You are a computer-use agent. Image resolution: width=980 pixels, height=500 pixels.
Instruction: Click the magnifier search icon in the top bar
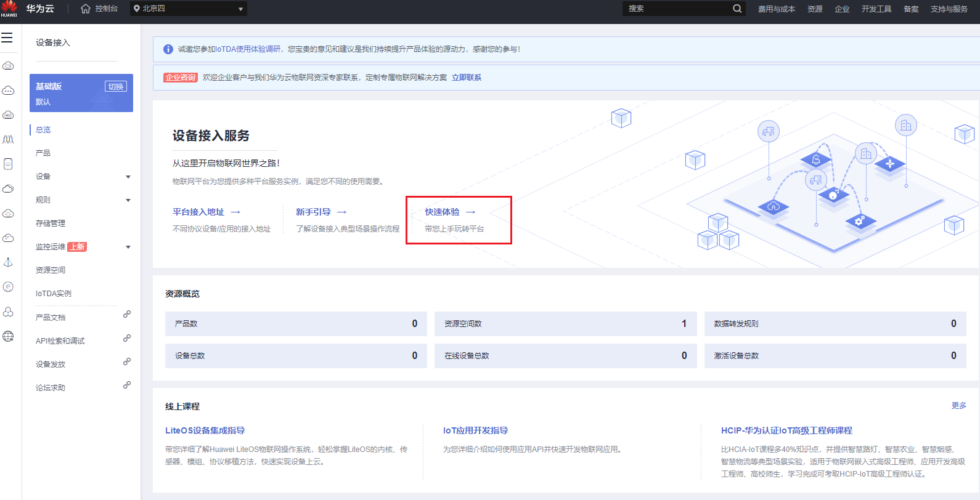pos(737,9)
